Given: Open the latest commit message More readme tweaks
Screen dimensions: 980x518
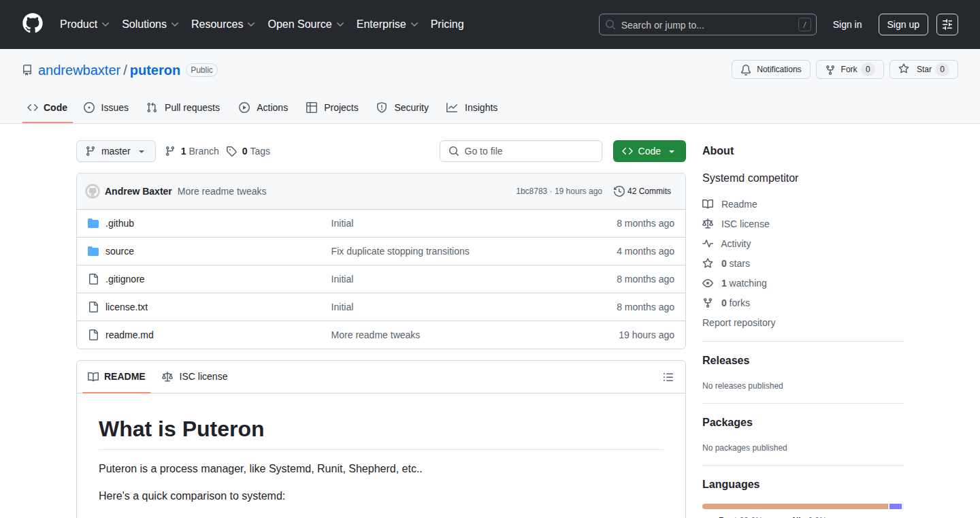Looking at the screenshot, I should click(222, 191).
